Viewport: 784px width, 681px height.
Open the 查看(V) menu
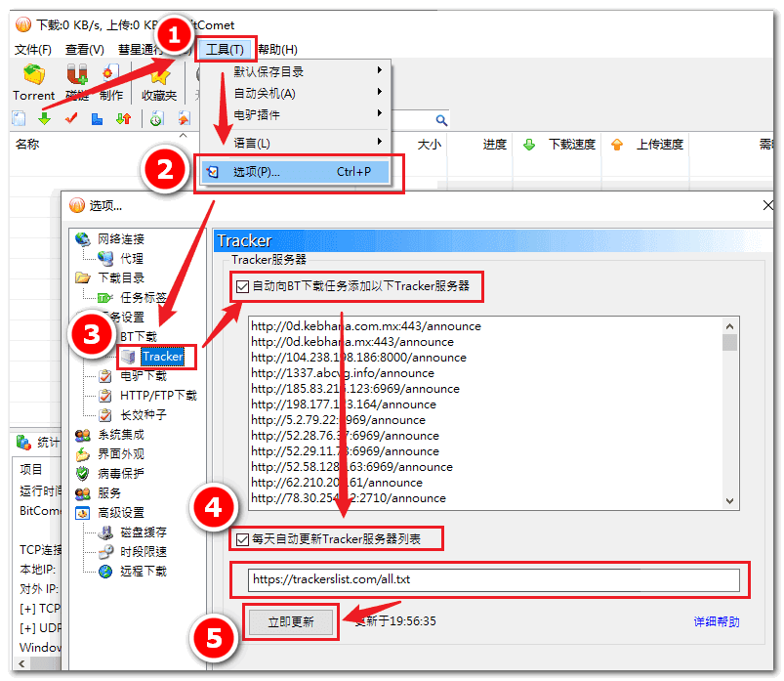[85, 50]
